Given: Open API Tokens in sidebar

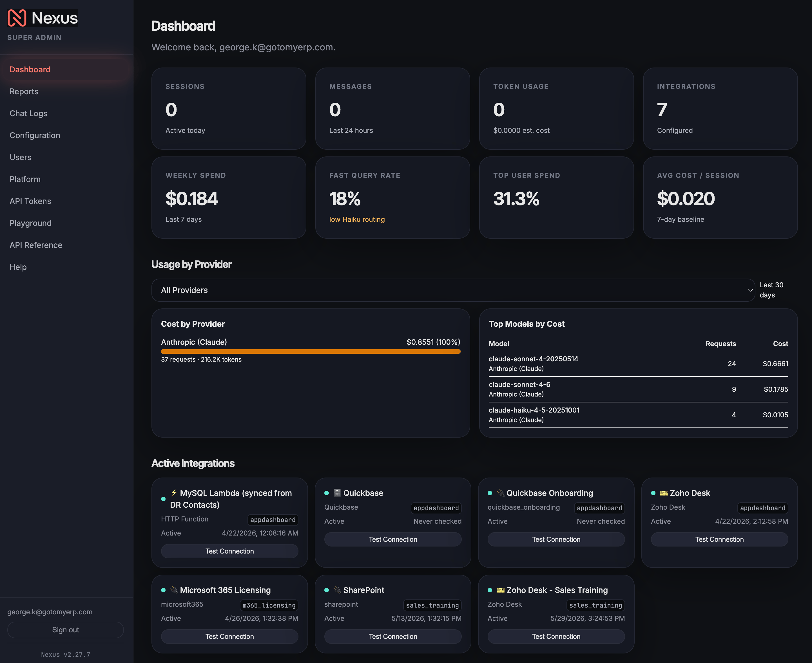Looking at the screenshot, I should pos(66,201).
